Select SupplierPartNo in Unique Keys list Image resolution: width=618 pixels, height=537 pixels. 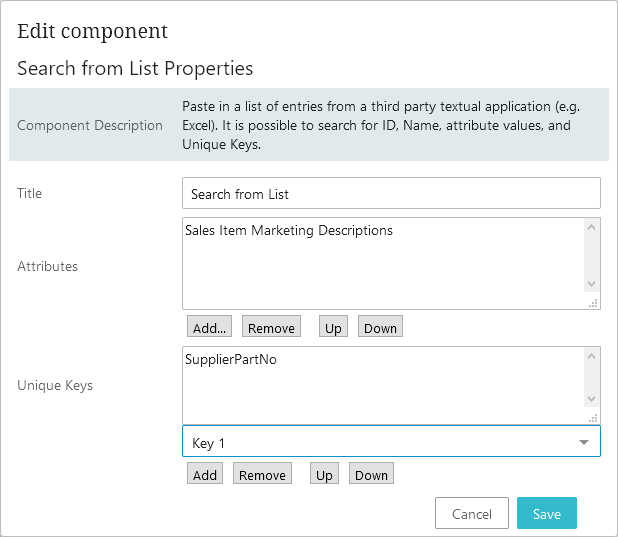tap(231, 360)
